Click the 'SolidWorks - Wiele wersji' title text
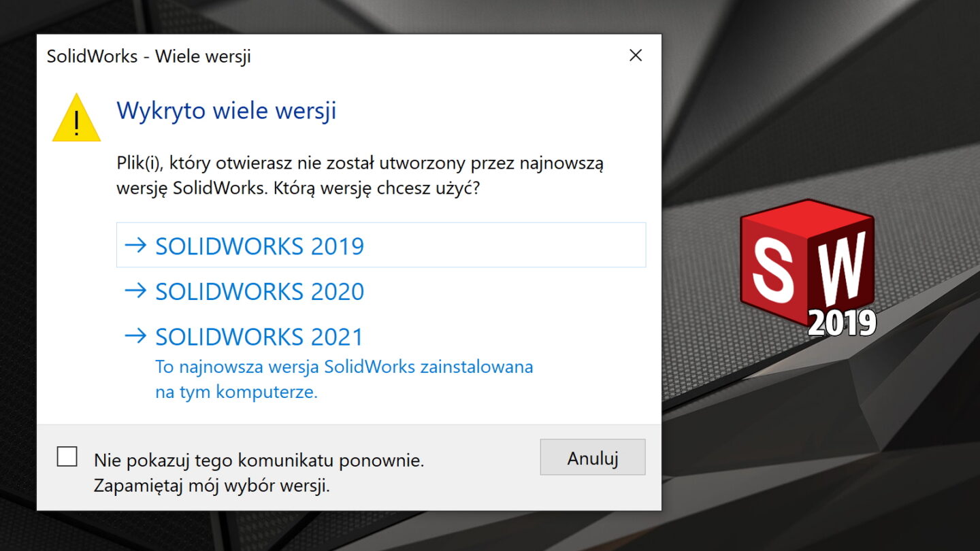Viewport: 980px width, 551px height. (148, 56)
